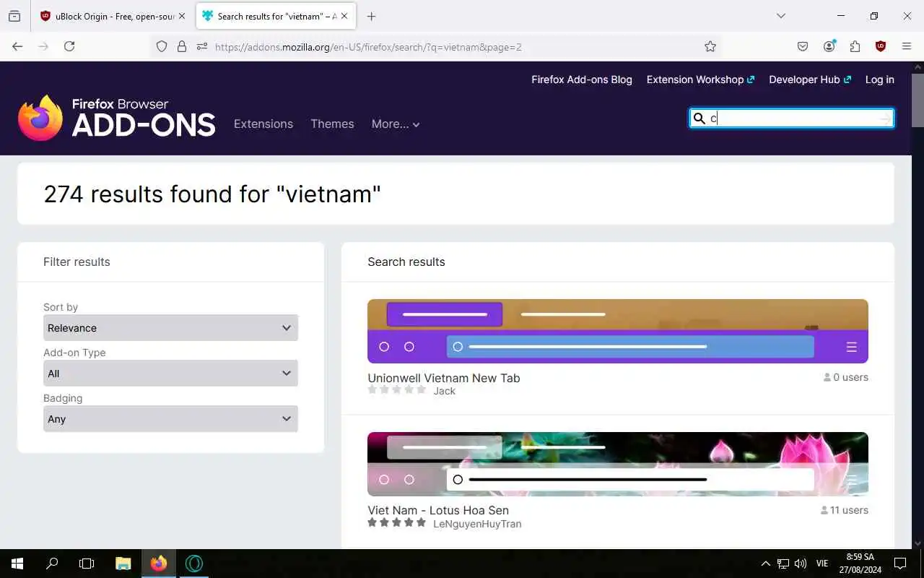
Task: Open the Extensions puzzle icon
Action: tap(855, 46)
